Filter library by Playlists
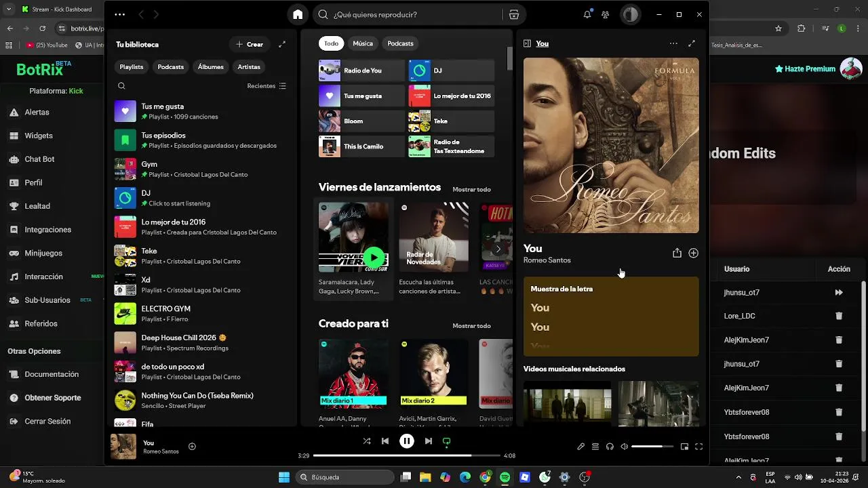The height and width of the screenshot is (488, 868). pos(132,67)
